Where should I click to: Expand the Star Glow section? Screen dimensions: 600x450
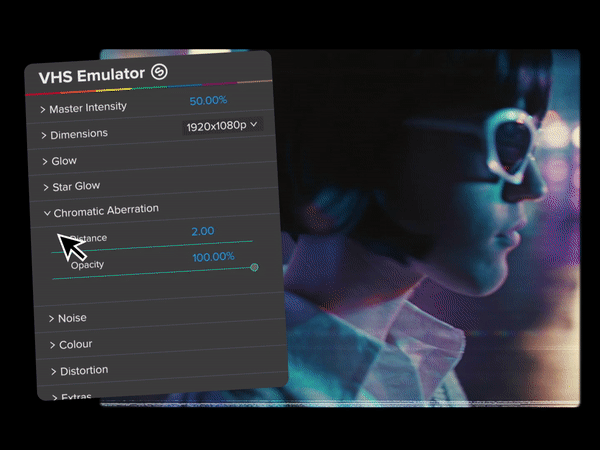coord(46,187)
